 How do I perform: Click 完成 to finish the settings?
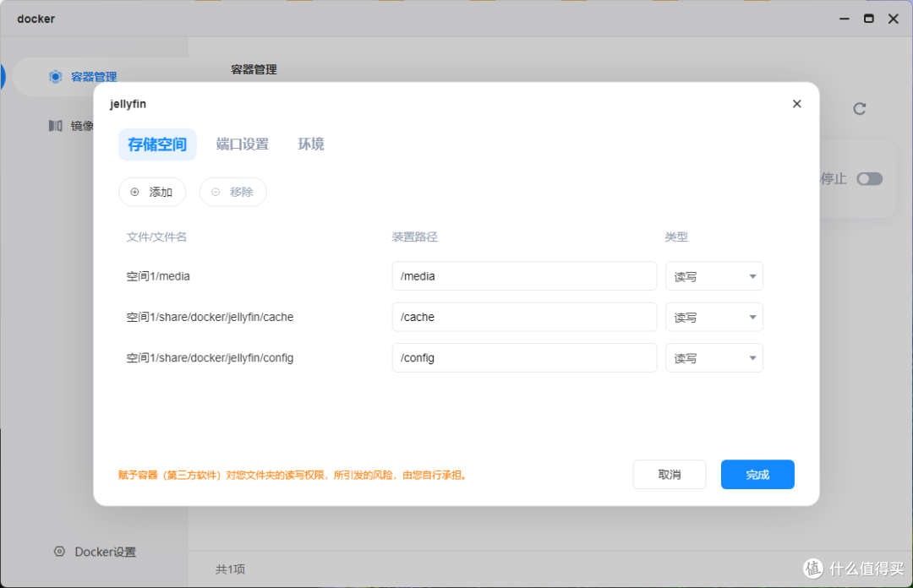[x=757, y=475]
